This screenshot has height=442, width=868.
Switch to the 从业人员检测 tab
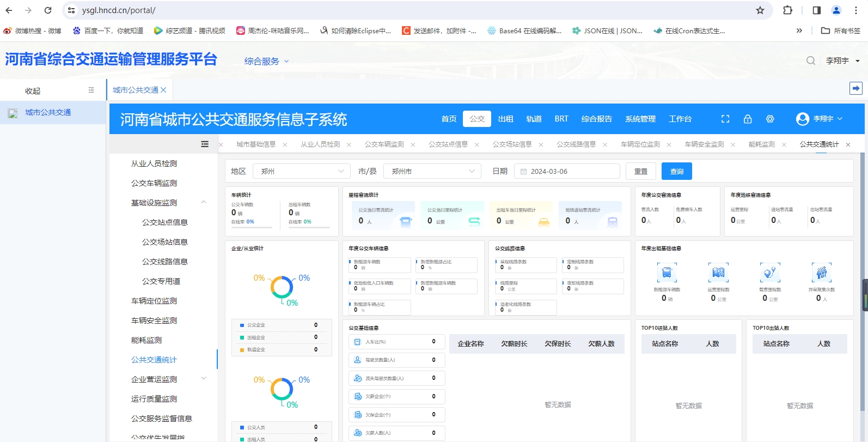(320, 144)
